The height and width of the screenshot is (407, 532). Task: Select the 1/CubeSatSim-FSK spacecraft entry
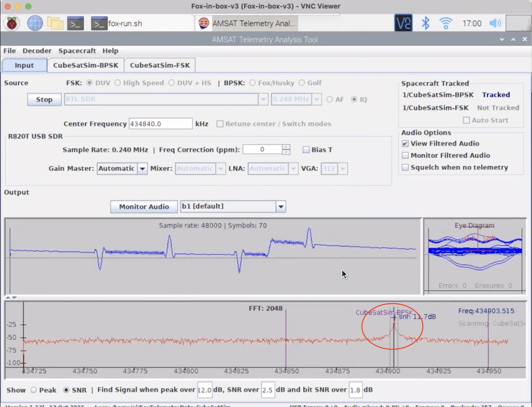coord(435,108)
